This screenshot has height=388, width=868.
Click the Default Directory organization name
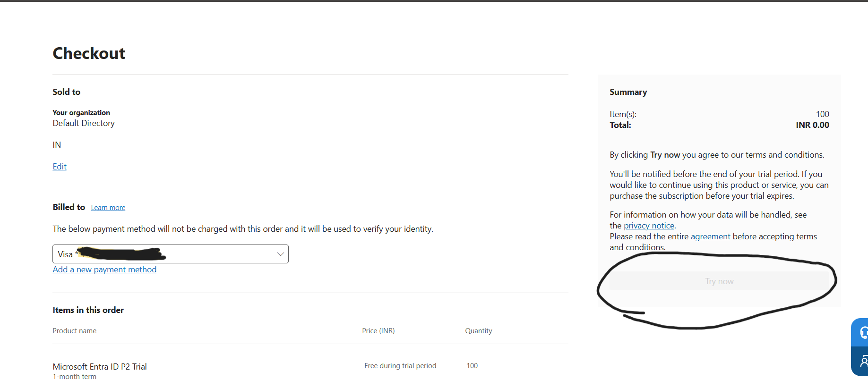tap(84, 123)
